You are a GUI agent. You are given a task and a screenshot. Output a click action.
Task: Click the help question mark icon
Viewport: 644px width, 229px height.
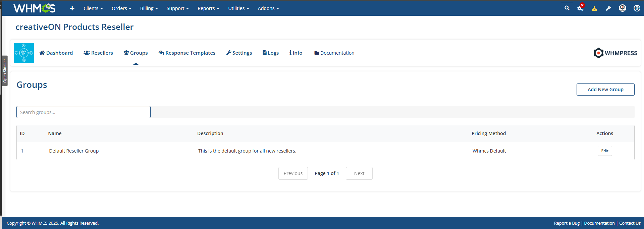click(x=637, y=8)
